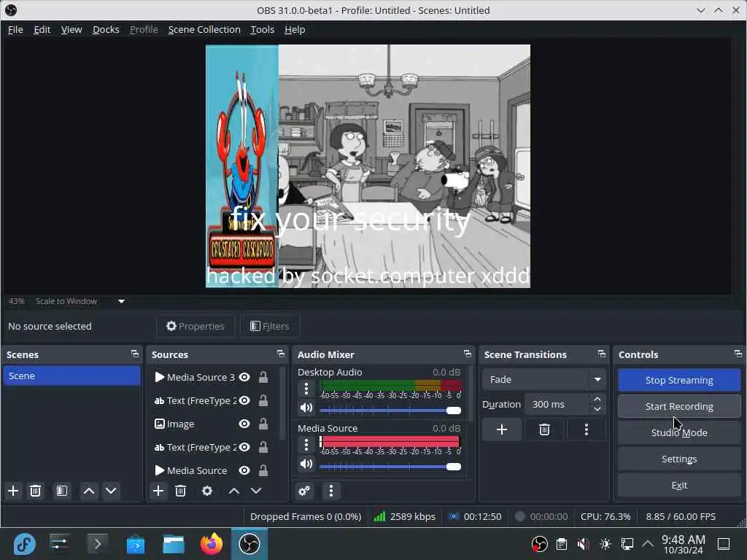Image resolution: width=747 pixels, height=560 pixels.
Task: Enable Studio Mode
Action: (679, 432)
